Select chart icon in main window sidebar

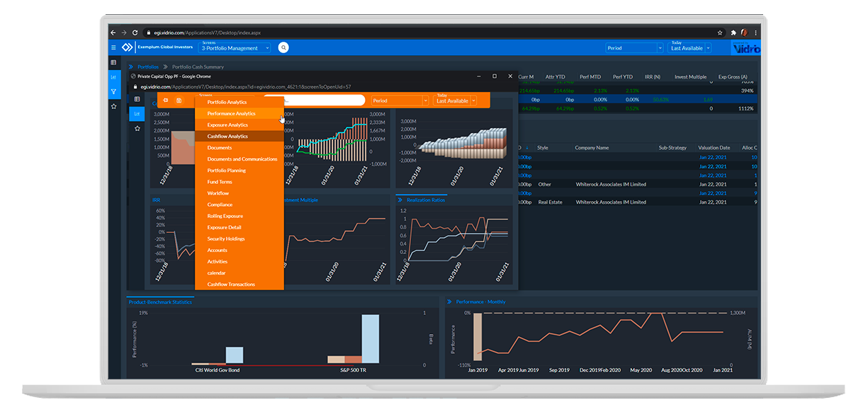113,77
